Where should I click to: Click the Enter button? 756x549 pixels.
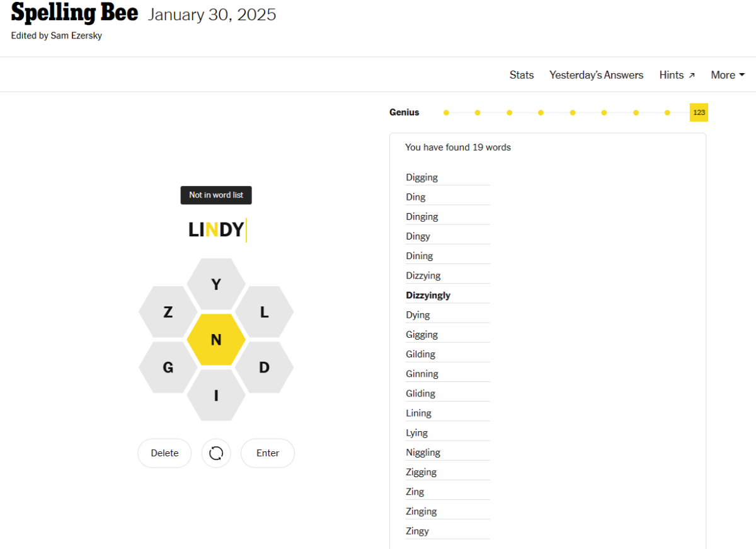pyautogui.click(x=268, y=453)
